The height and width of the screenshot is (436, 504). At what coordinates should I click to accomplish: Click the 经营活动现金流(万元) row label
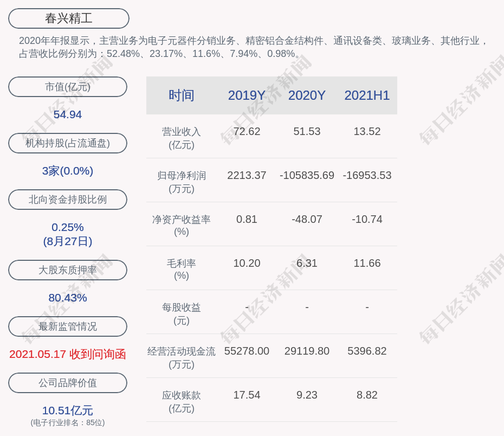[x=182, y=357]
